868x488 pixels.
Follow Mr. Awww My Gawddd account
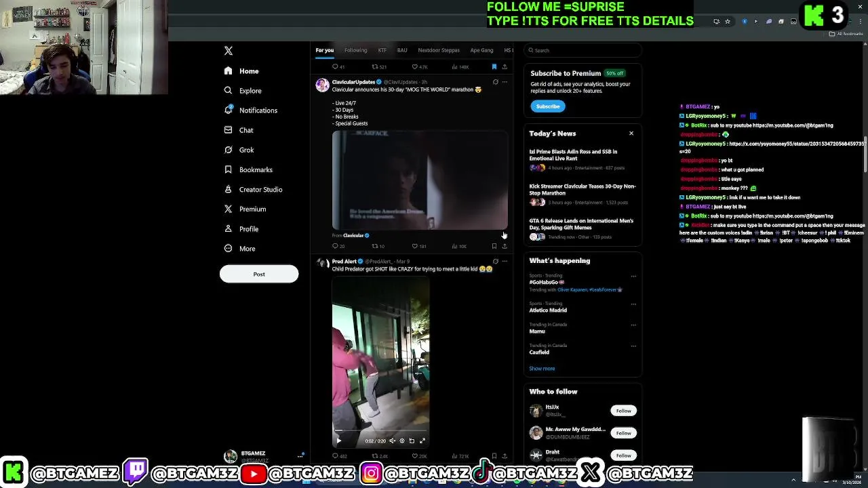click(x=623, y=433)
